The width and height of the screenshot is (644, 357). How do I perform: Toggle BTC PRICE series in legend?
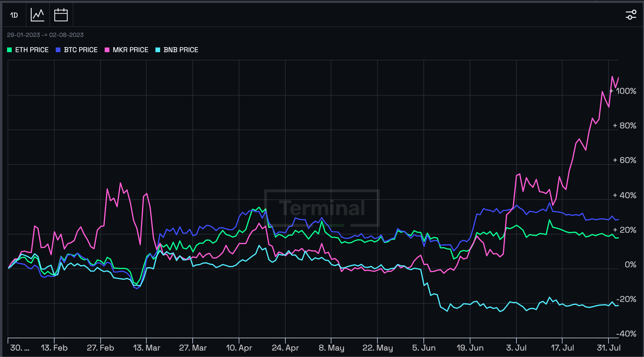pos(77,50)
